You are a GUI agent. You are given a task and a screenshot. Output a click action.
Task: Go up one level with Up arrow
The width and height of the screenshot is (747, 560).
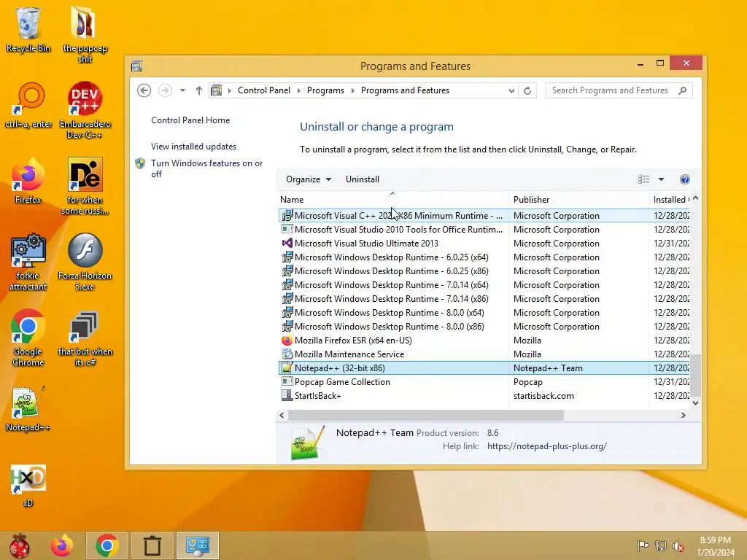coord(199,90)
